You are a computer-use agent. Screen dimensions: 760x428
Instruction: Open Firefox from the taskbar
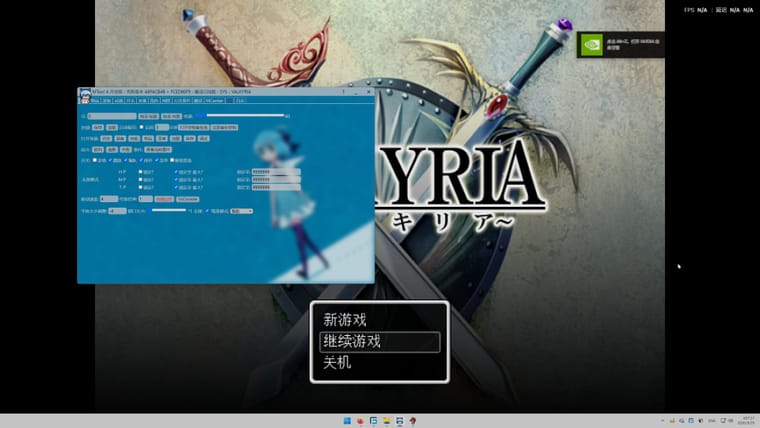coord(360,421)
